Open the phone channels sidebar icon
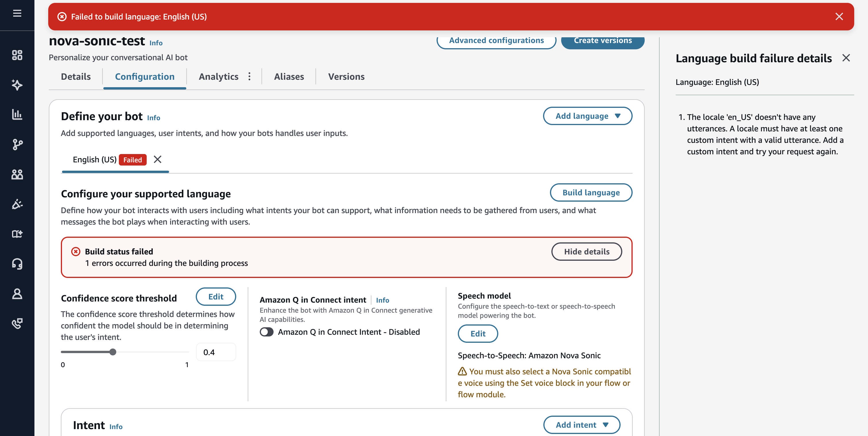868x436 pixels. tap(17, 323)
